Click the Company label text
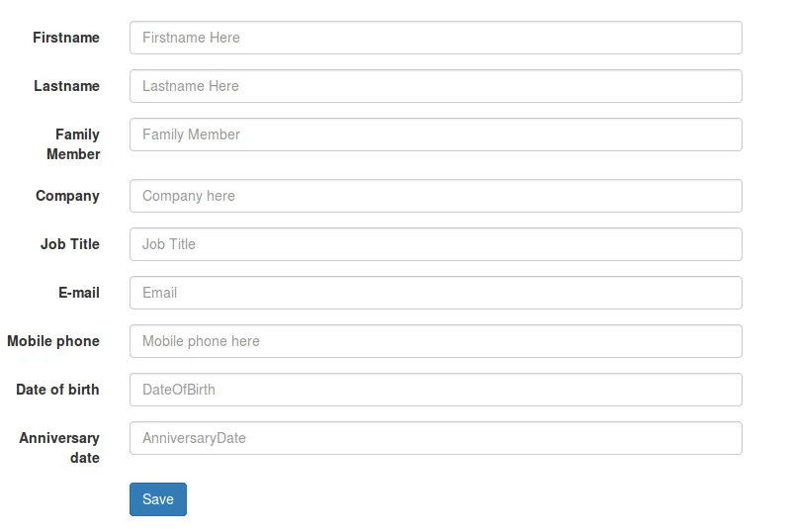The height and width of the screenshot is (532, 791). [67, 196]
